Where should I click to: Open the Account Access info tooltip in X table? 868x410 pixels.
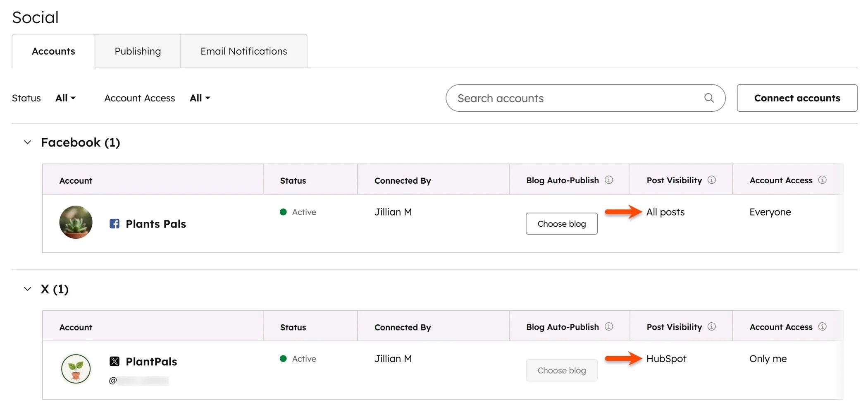point(823,326)
